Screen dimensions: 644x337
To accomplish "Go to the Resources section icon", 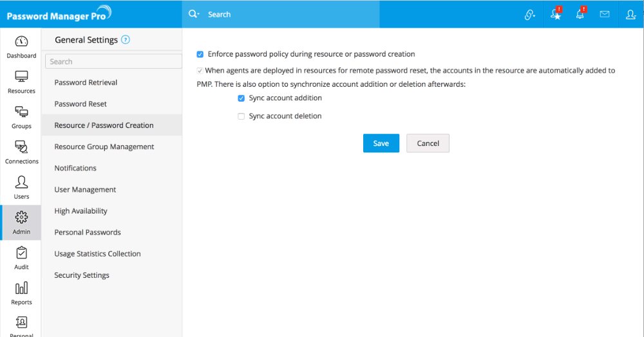I will pyautogui.click(x=21, y=82).
